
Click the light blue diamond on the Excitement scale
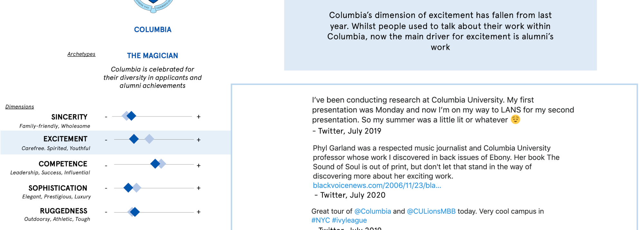pos(149,139)
